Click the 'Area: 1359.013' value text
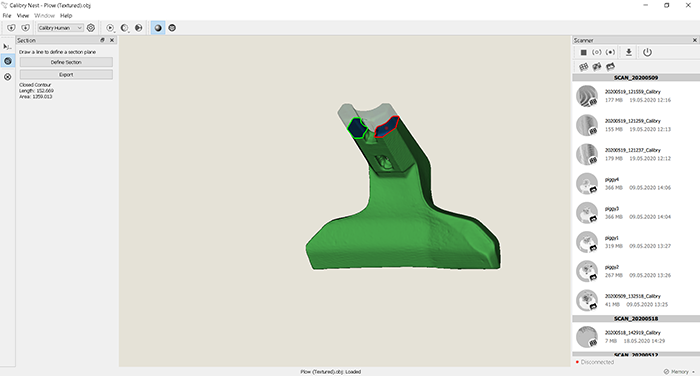This screenshot has height=376, width=700. [x=36, y=96]
